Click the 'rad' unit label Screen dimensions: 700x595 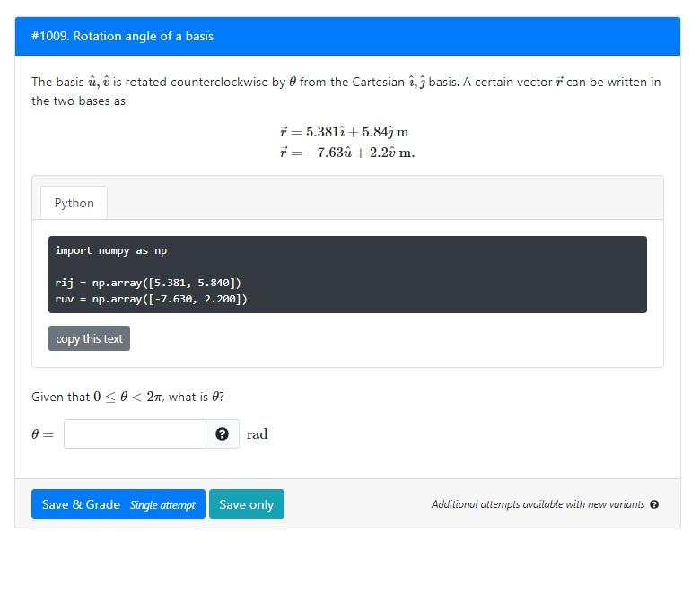coord(258,433)
